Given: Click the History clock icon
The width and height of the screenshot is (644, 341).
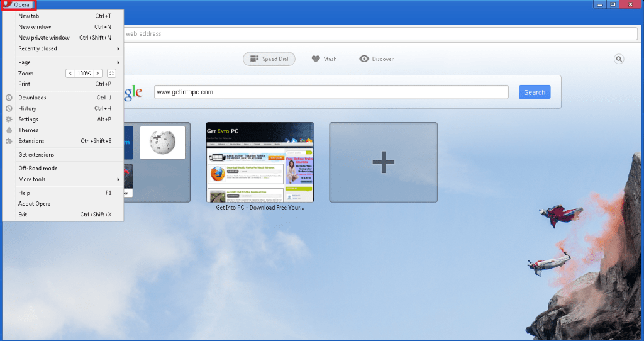Looking at the screenshot, I should coord(9,108).
